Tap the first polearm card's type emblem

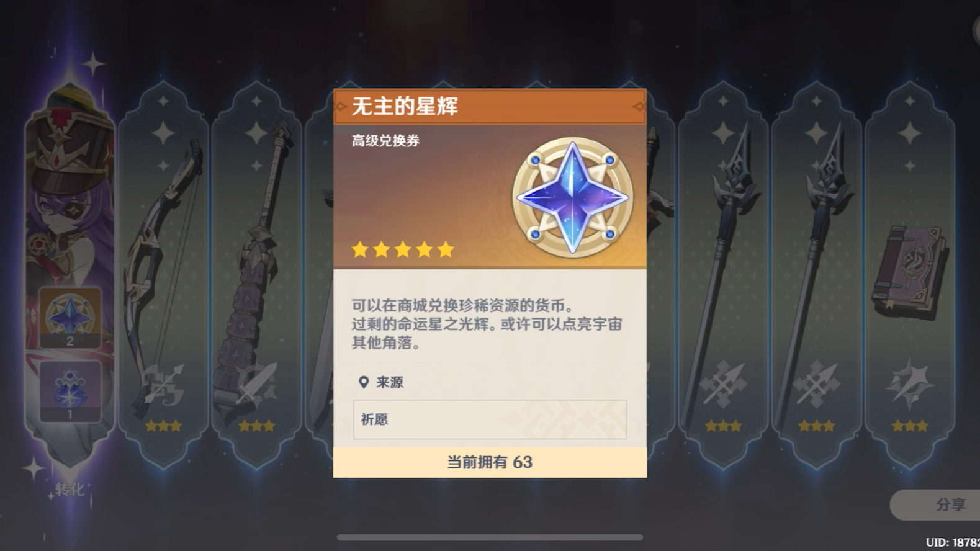(x=723, y=385)
